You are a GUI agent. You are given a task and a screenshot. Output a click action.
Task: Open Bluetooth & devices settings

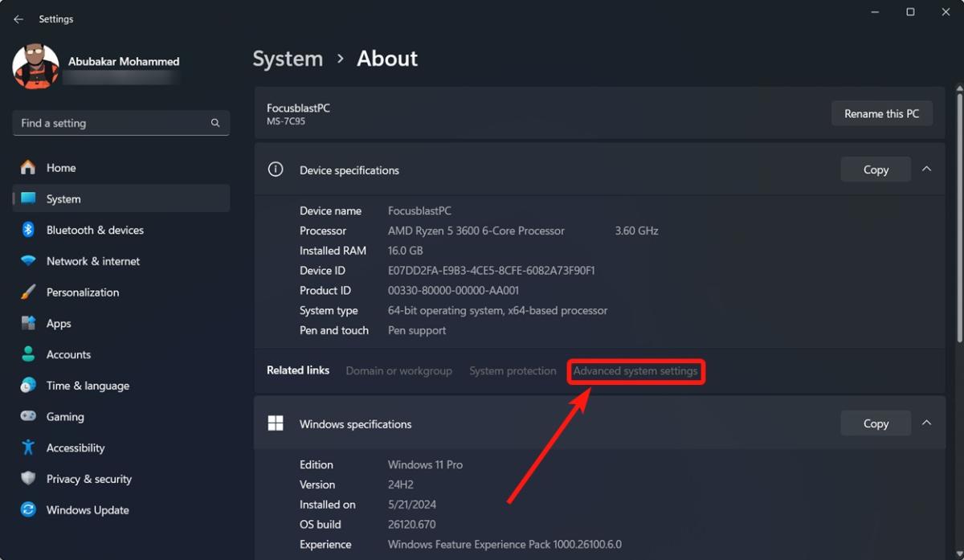[95, 230]
